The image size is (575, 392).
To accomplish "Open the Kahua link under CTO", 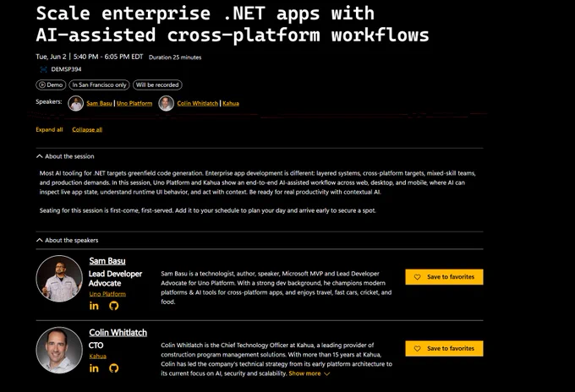I will tap(97, 357).
